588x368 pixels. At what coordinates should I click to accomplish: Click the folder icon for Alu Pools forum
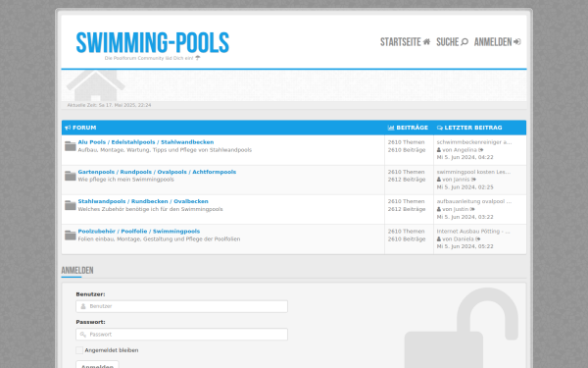(x=71, y=146)
